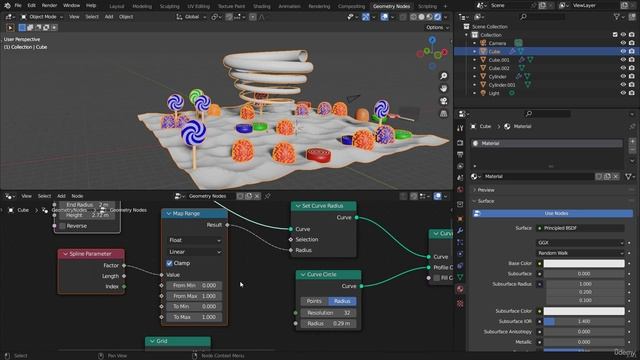640x360 pixels.
Task: Unlink the Geometry Nodes tree X icon
Action: 257,196
